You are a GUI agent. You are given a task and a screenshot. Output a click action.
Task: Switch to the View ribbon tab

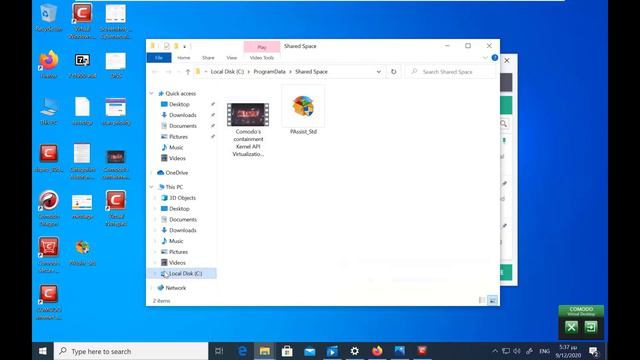coord(231,58)
